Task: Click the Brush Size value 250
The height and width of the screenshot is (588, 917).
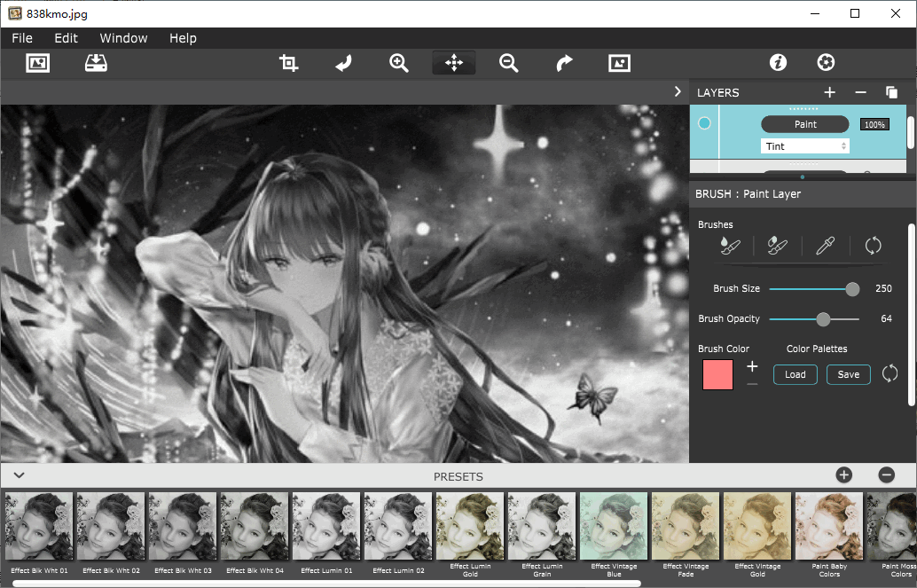Action: point(883,288)
